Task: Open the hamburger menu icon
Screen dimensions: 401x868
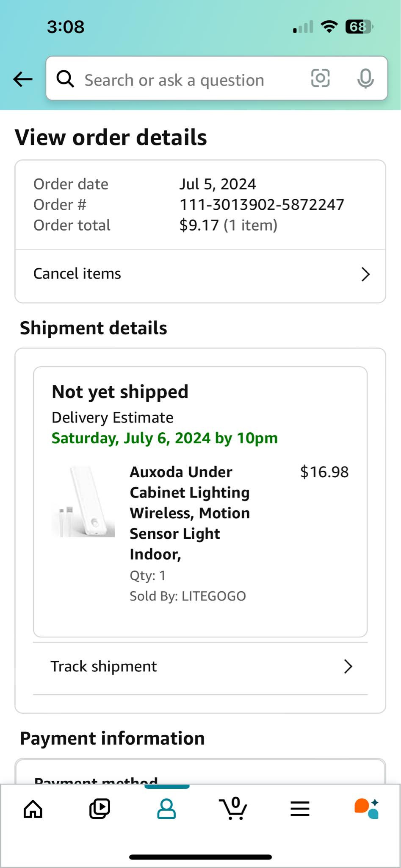Action: click(x=300, y=809)
